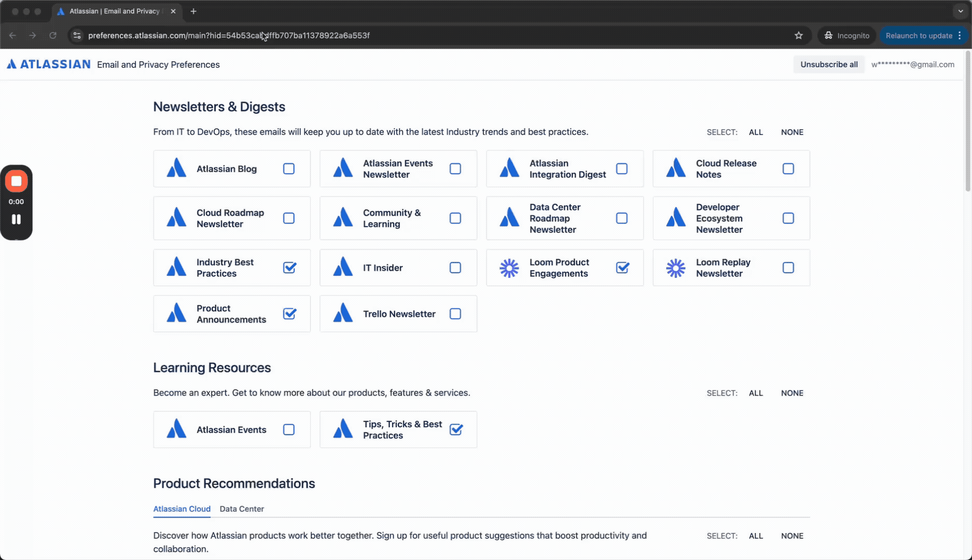Screen dimensions: 972x560
Task: Click the masked gmail.com email address
Action: coord(912,64)
